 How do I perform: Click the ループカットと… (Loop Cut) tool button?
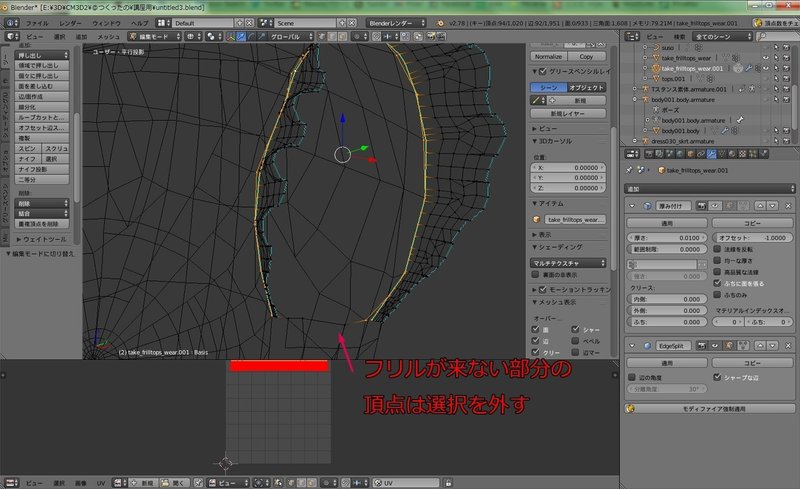pos(42,117)
